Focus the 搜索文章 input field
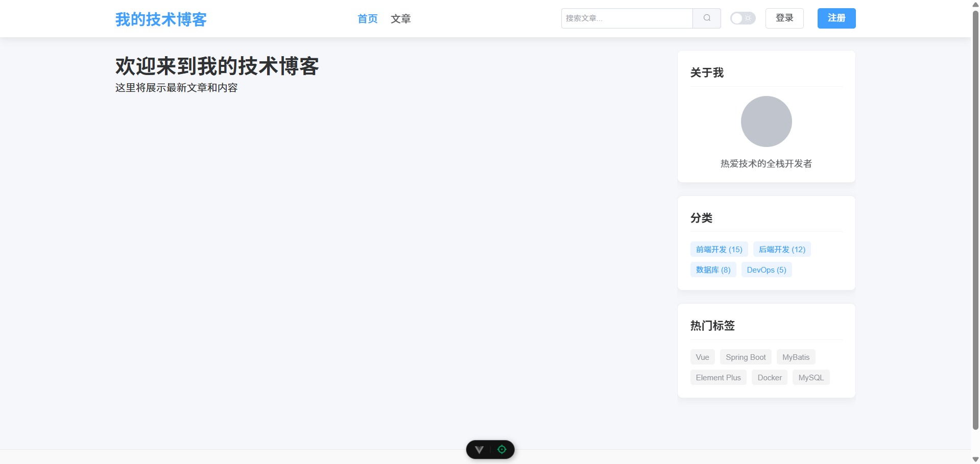The width and height of the screenshot is (980, 464). 627,18
